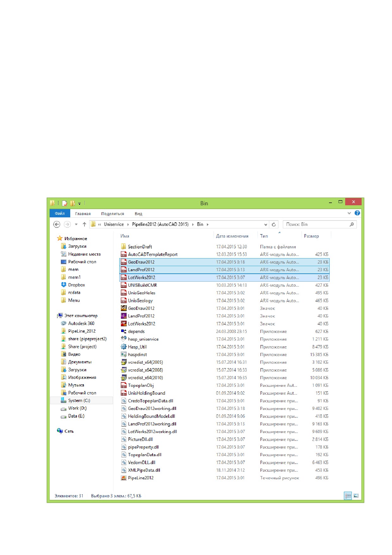The image size is (392, 555).
Task: Refresh the Bin folder view
Action: click(x=274, y=224)
